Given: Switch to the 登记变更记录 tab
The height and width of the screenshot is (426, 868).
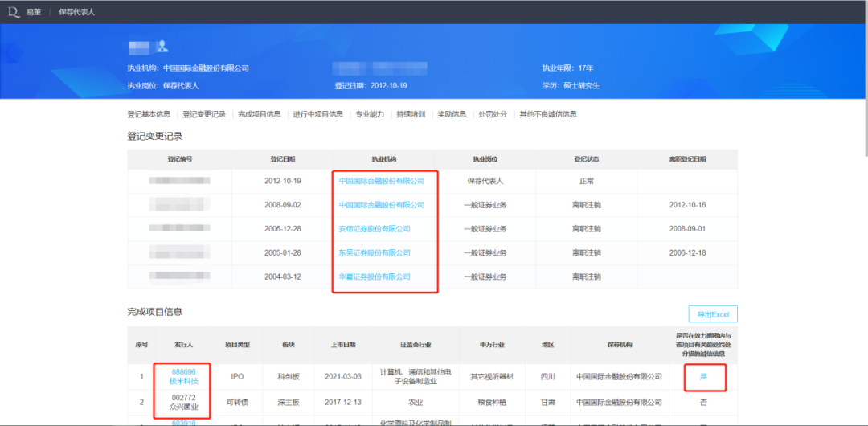Looking at the screenshot, I should tap(204, 114).
